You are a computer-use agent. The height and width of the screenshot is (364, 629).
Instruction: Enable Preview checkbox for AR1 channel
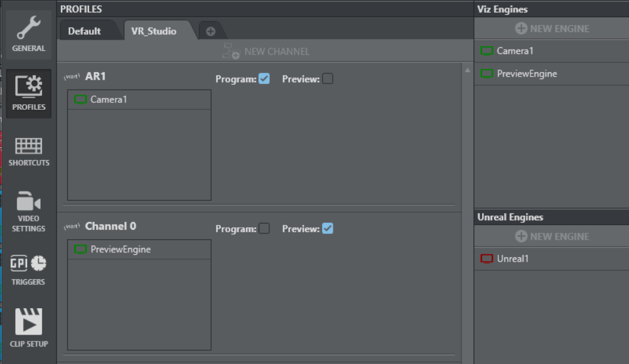click(x=328, y=78)
